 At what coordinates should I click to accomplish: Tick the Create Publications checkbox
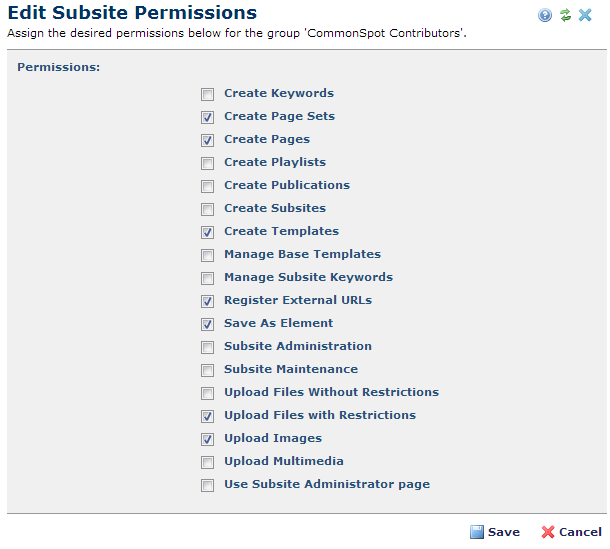[x=208, y=186]
